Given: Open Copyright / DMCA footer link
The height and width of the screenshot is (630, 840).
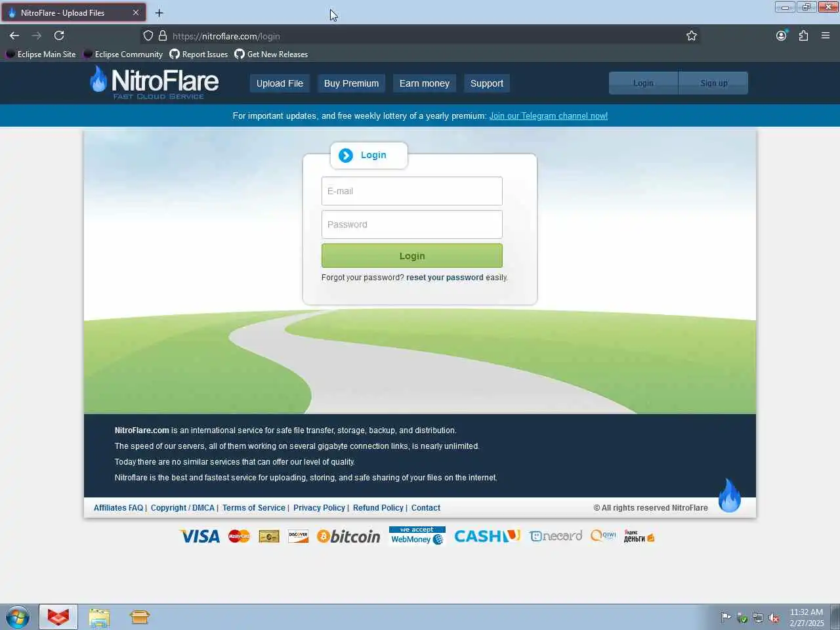Looking at the screenshot, I should (x=182, y=508).
